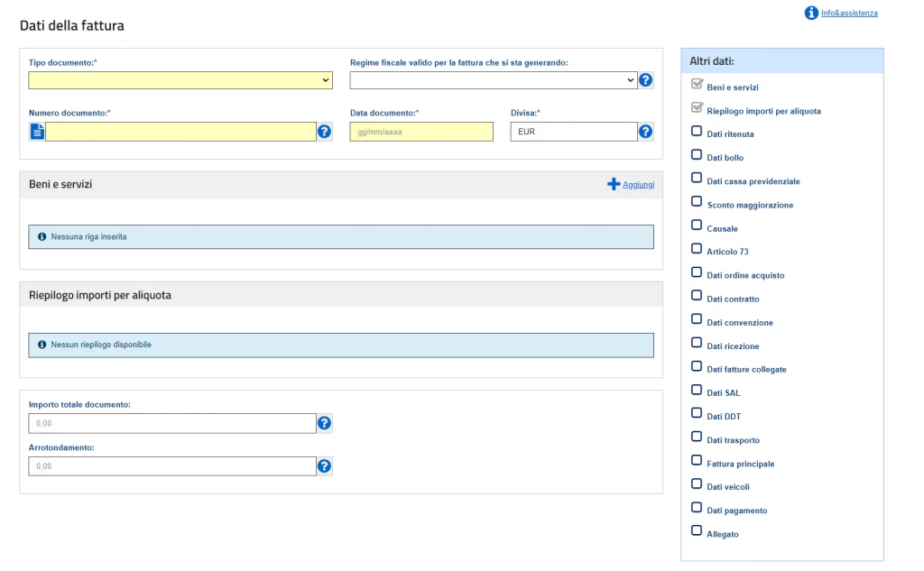Viewport: 924px width, 571px height.
Task: Click help icon beside Regime fiscale dropdown
Action: [646, 80]
